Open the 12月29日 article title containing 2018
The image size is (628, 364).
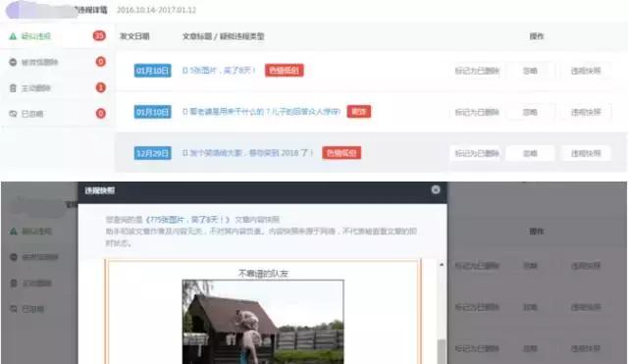247,153
